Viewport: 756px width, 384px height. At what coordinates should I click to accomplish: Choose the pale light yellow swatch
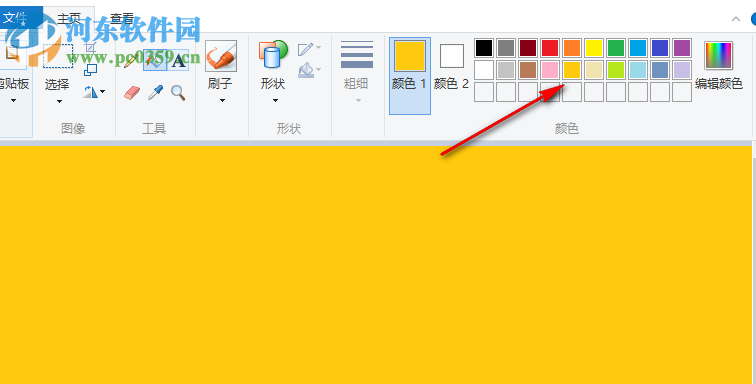[594, 70]
